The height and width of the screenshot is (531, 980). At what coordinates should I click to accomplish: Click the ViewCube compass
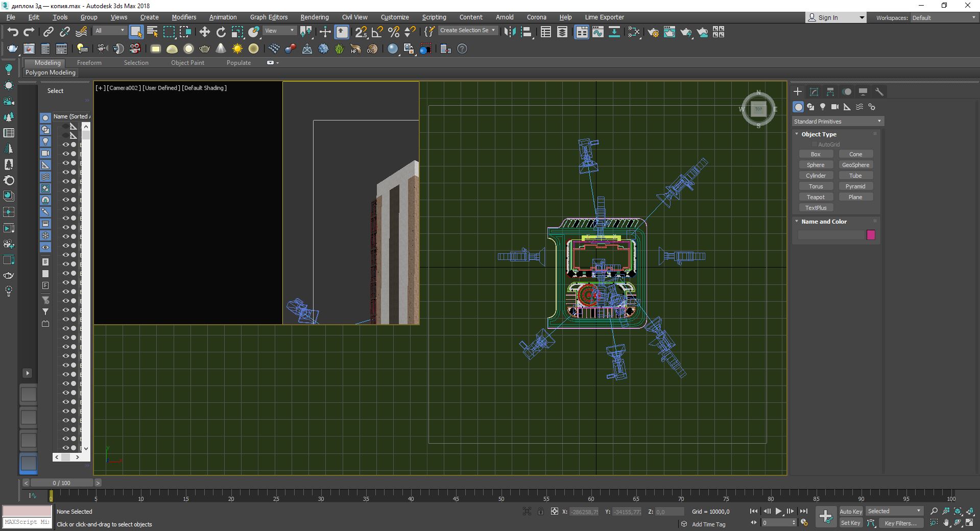tap(758, 109)
